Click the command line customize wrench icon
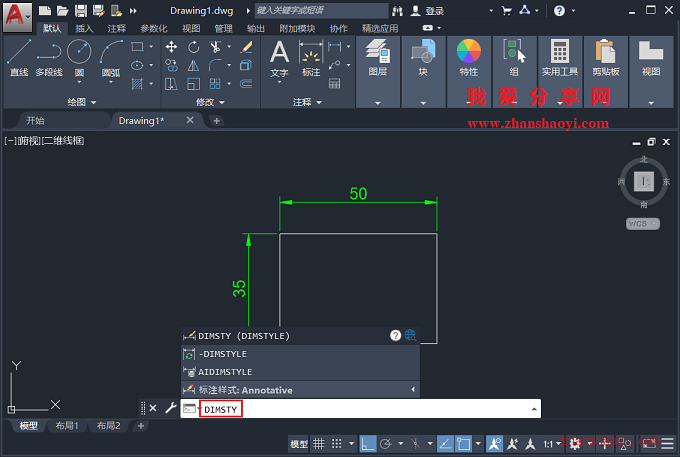The height and width of the screenshot is (457, 680). (x=171, y=408)
